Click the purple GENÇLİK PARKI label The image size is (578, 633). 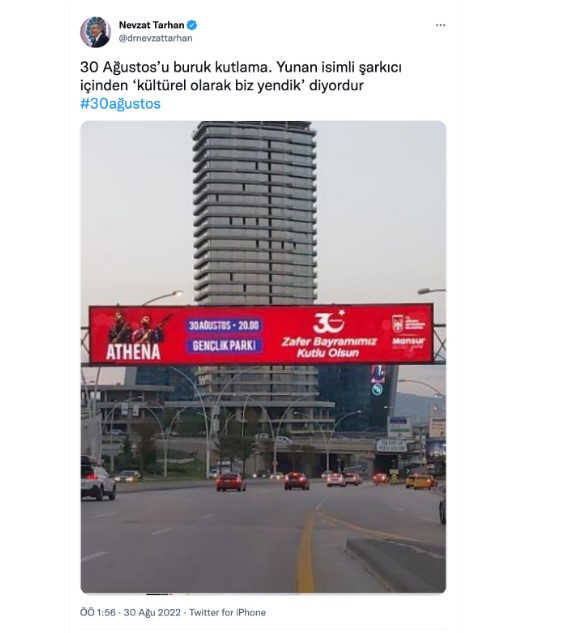tap(224, 346)
